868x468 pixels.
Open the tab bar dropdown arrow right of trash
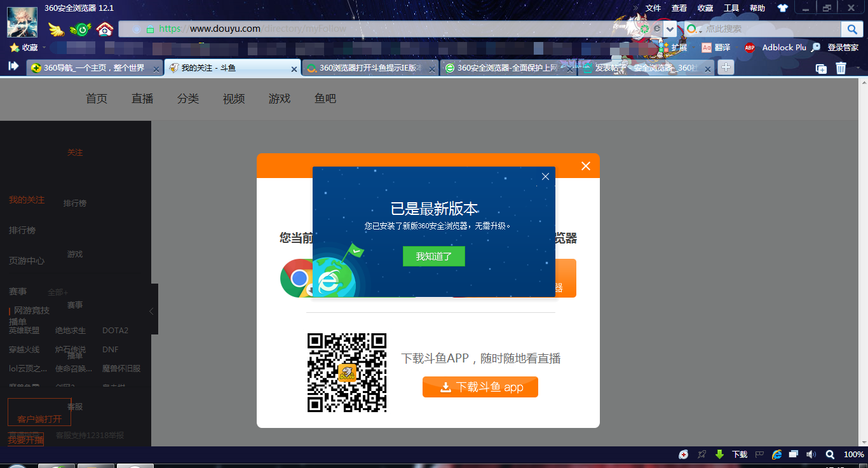pos(858,68)
